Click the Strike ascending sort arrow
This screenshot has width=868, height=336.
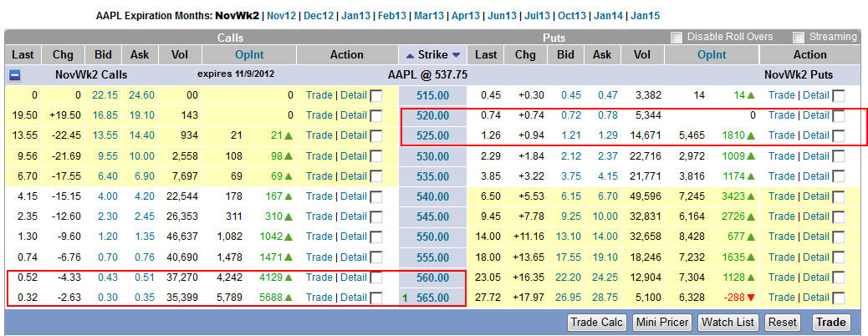point(410,55)
